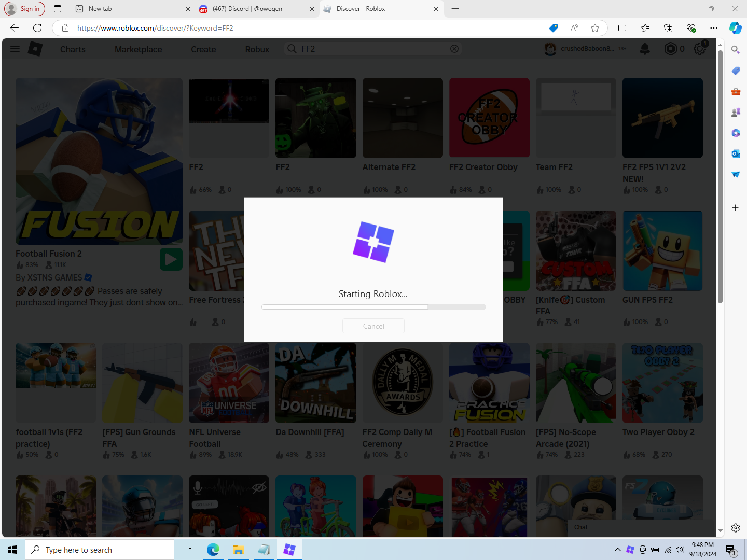Open a new browser tab

coord(455,9)
